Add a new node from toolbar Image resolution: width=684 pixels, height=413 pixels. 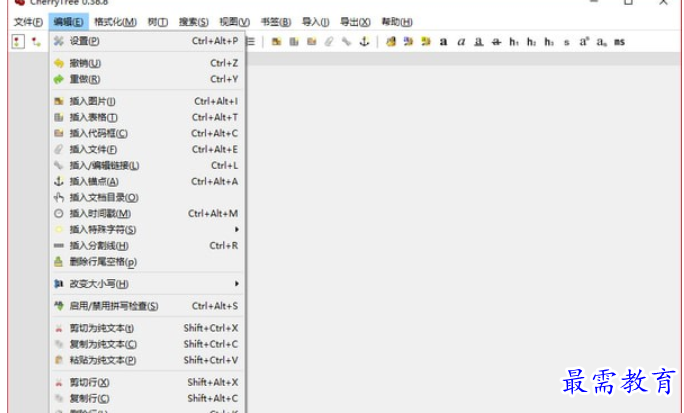point(17,42)
